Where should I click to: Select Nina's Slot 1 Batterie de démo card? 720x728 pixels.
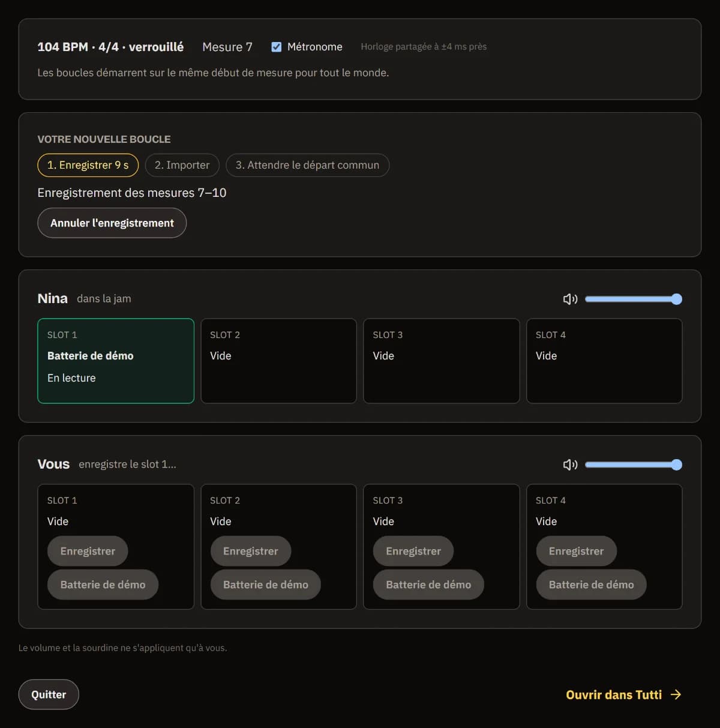pyautogui.click(x=116, y=361)
